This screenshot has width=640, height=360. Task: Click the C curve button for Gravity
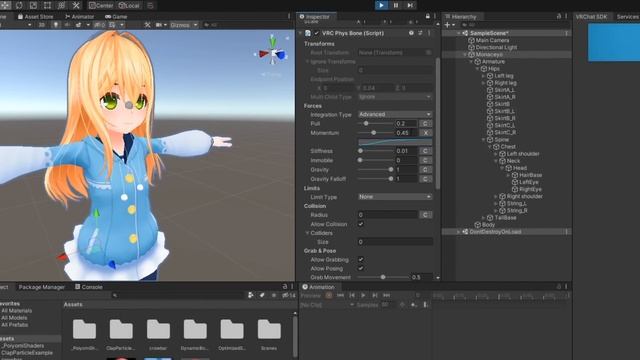click(425, 169)
